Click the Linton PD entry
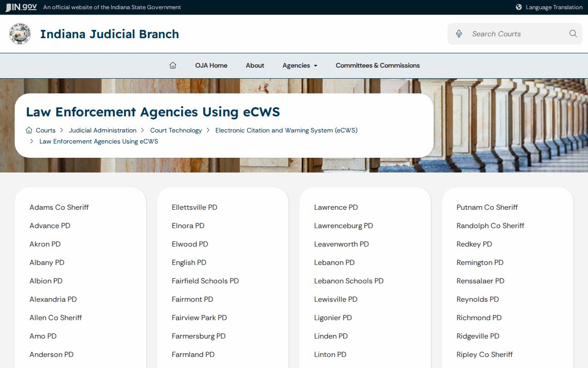This screenshot has height=368, width=588. click(330, 354)
